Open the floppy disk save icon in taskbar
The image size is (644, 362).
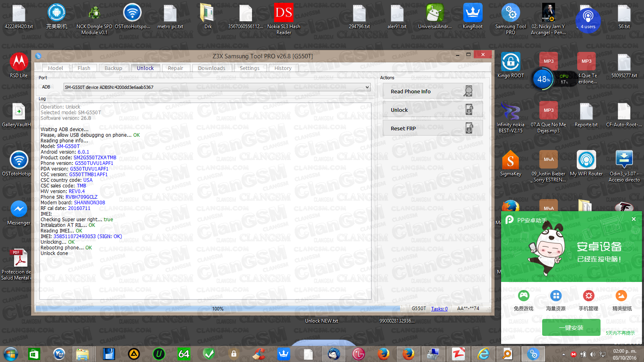click(109, 354)
